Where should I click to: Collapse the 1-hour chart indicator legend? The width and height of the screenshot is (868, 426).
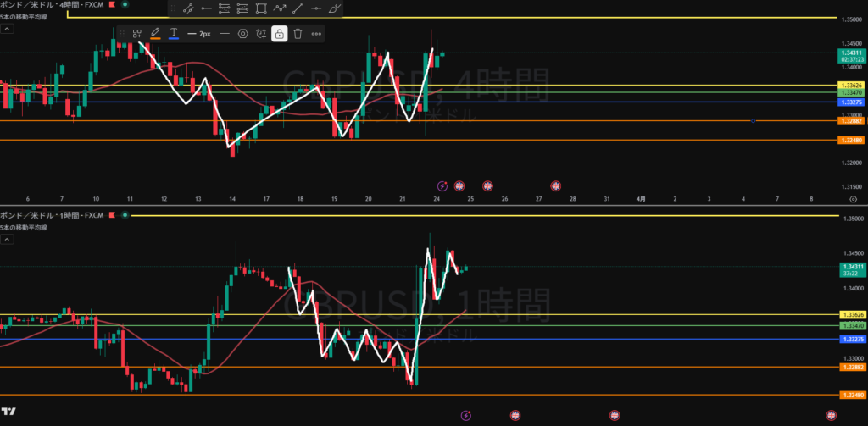point(7,240)
